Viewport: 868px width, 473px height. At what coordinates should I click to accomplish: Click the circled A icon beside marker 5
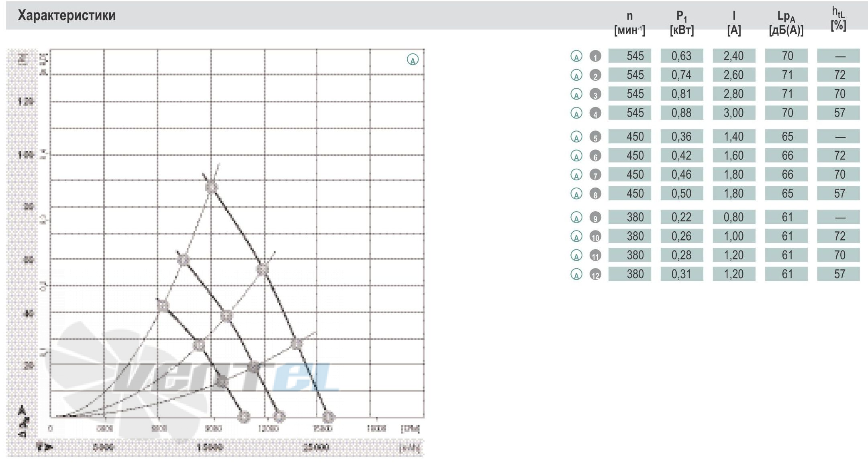coord(576,137)
